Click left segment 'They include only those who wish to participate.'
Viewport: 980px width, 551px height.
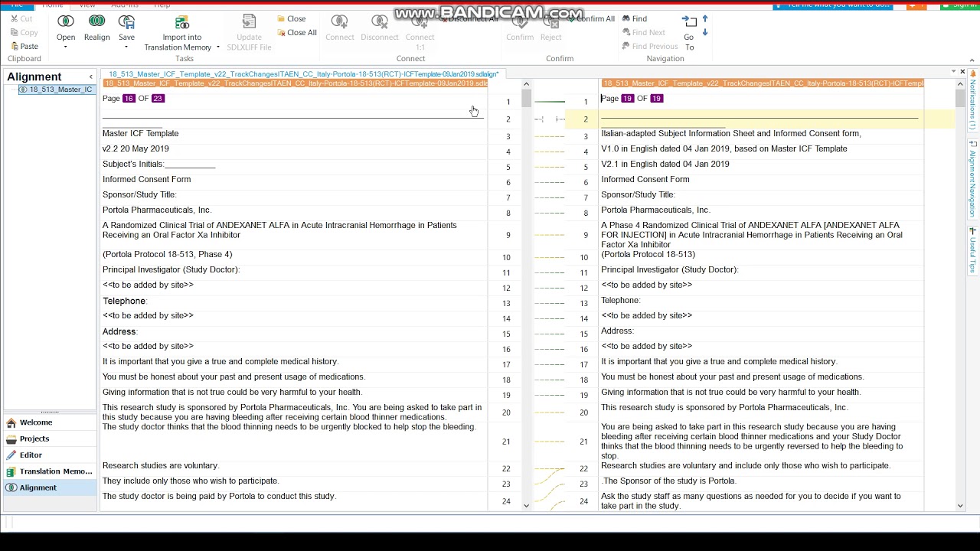(x=191, y=481)
